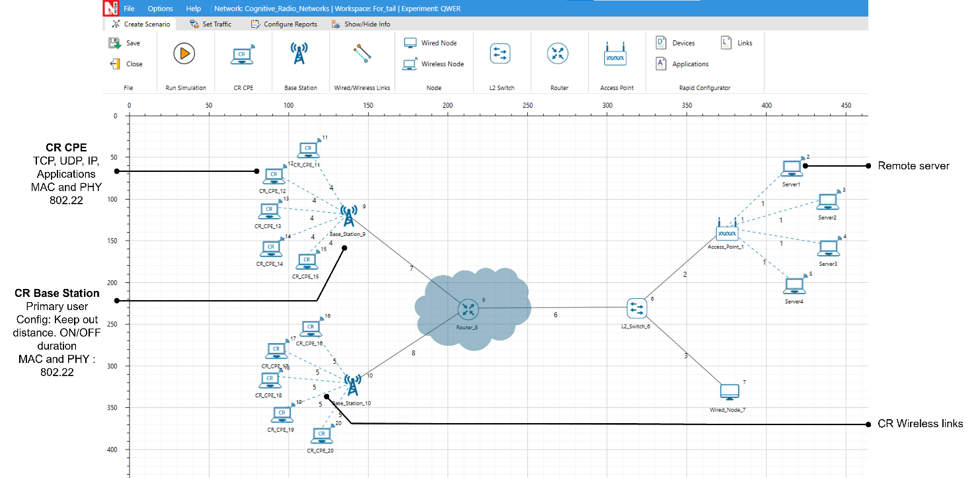The height and width of the screenshot is (478, 980).
Task: Click the Save icon
Action: point(115,43)
